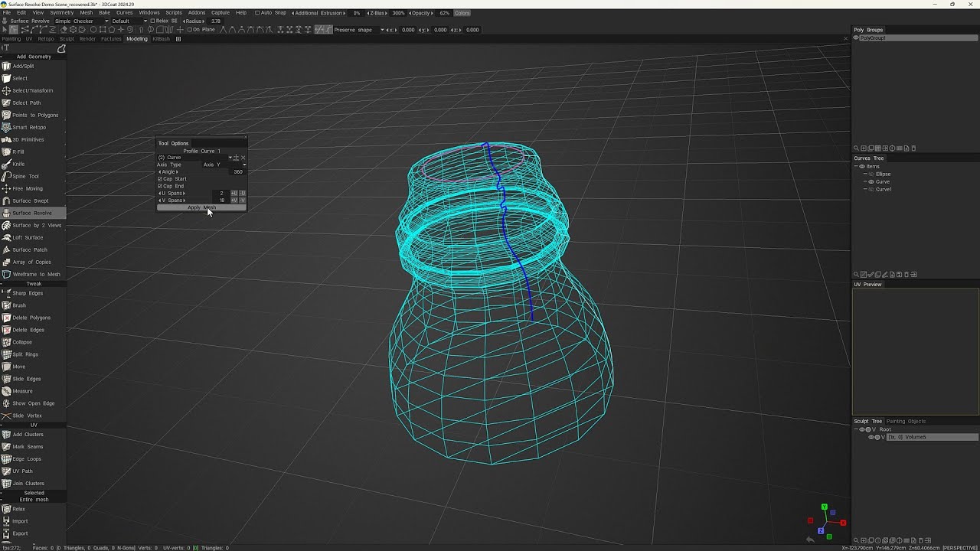This screenshot has height=551, width=980.
Task: Open the Profile Curve dropdown
Action: coord(230,158)
